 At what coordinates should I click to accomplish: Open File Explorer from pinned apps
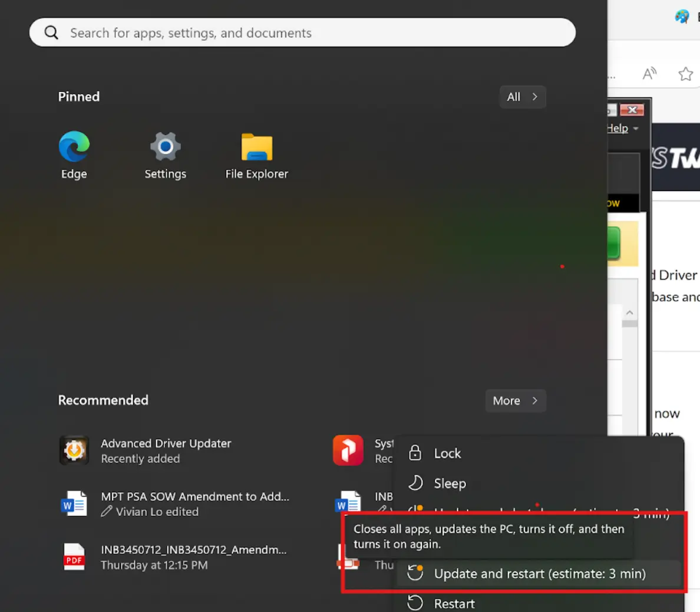(x=257, y=154)
